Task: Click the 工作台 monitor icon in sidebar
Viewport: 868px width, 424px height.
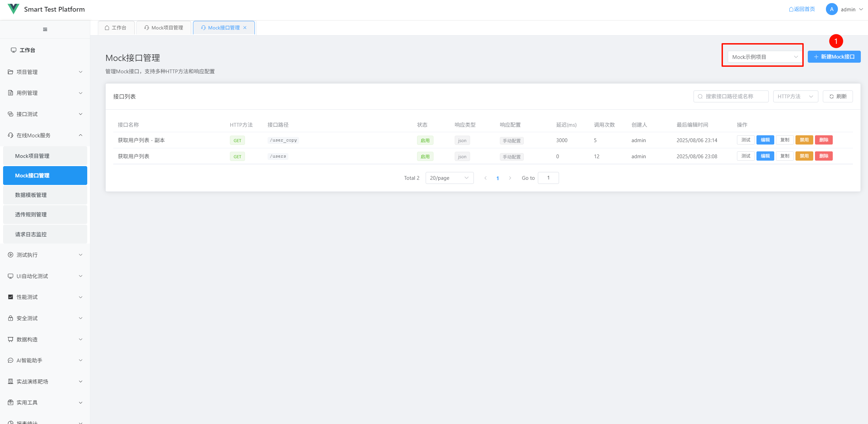Action: 13,50
